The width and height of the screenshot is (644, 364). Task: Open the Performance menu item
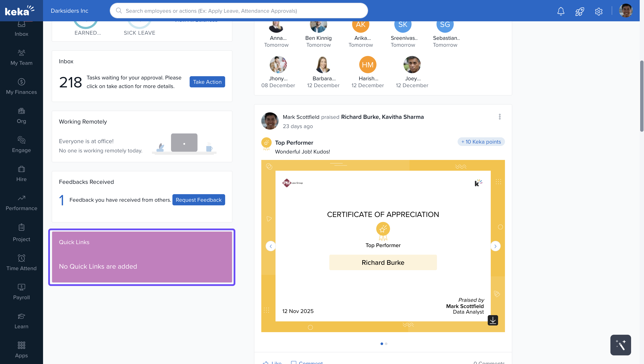pos(21,203)
